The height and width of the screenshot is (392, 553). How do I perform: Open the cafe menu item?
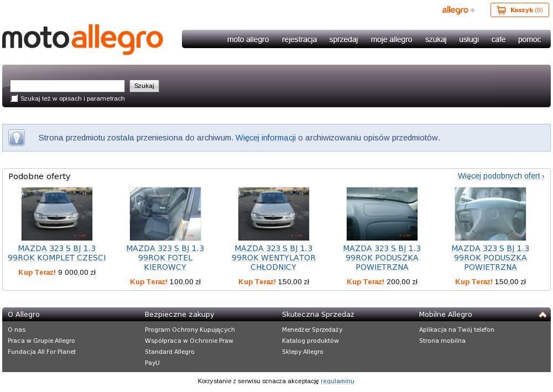click(498, 39)
